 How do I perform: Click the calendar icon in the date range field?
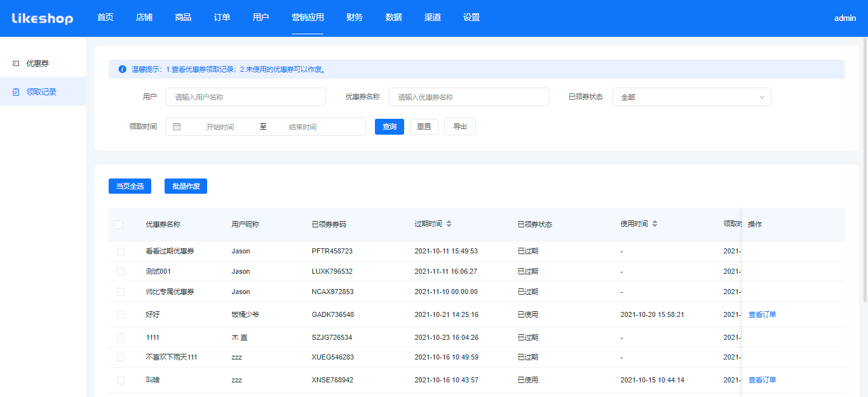click(177, 126)
